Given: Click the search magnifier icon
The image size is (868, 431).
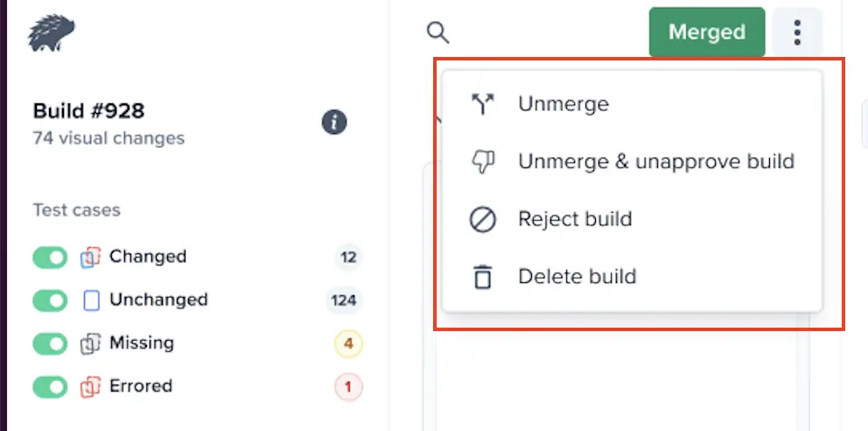Looking at the screenshot, I should (437, 33).
